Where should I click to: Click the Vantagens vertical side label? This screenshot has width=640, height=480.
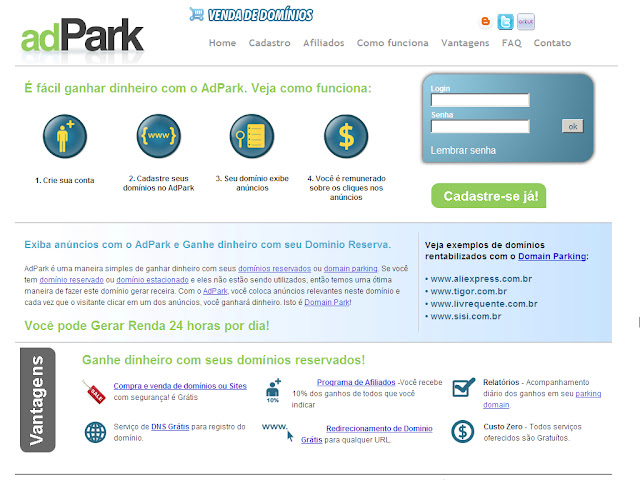pyautogui.click(x=38, y=400)
